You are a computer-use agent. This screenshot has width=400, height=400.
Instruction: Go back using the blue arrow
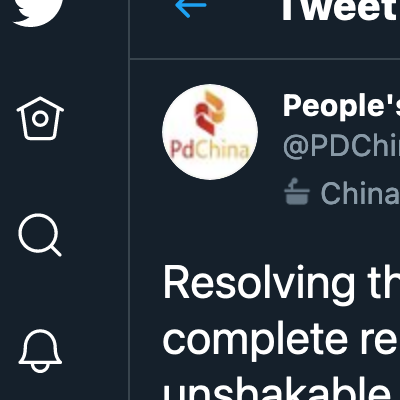191,7
